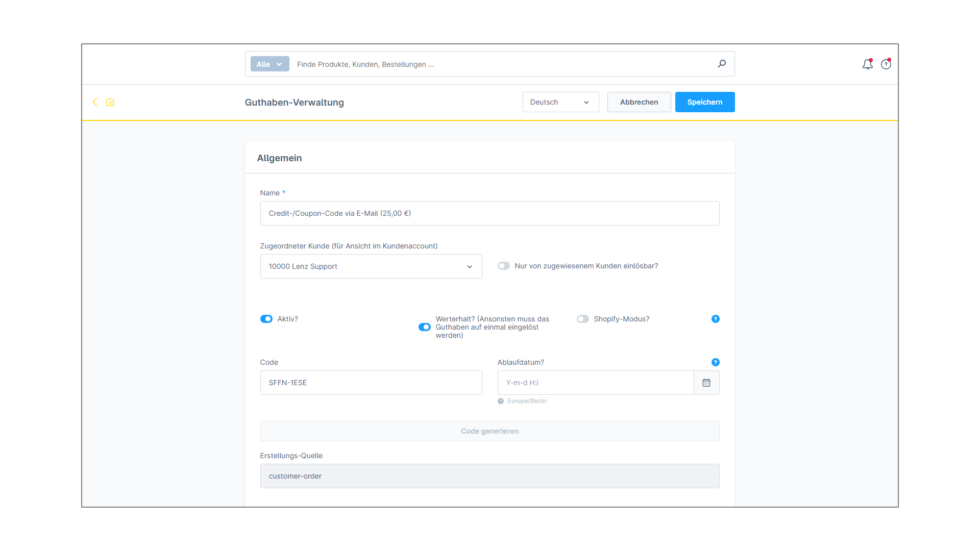The image size is (980, 551).
Task: Click the 'Erstellungs-Quelle' label
Action: pos(291,456)
